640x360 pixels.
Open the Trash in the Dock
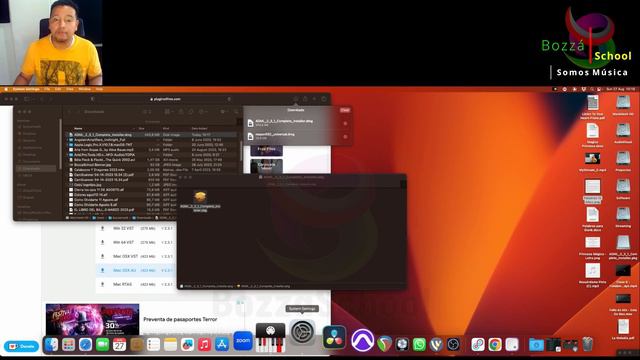coord(587,345)
